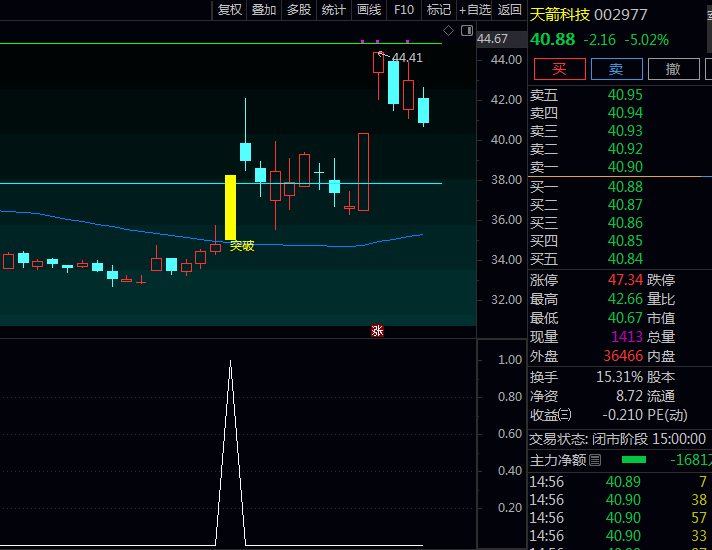Activate the 画线 drawing tool
712x550 pixels.
pos(369,10)
